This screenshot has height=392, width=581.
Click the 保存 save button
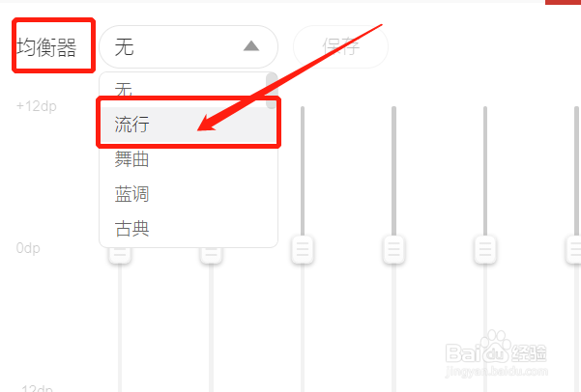tap(340, 46)
